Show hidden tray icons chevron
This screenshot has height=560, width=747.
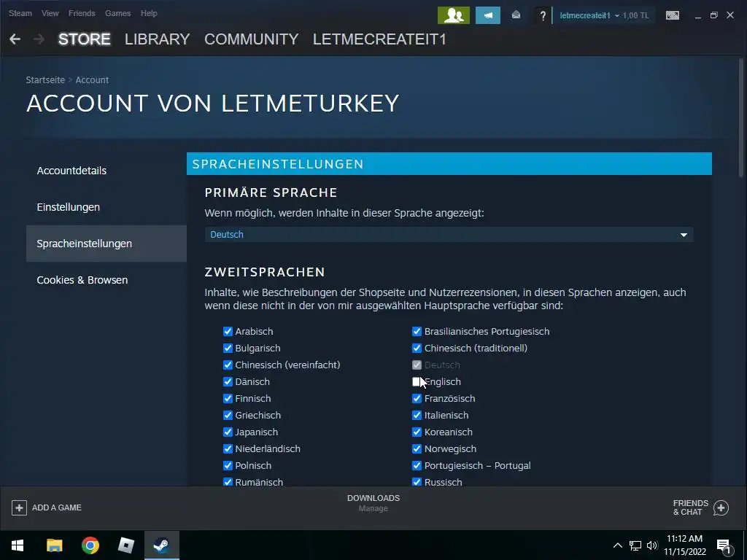click(x=617, y=545)
